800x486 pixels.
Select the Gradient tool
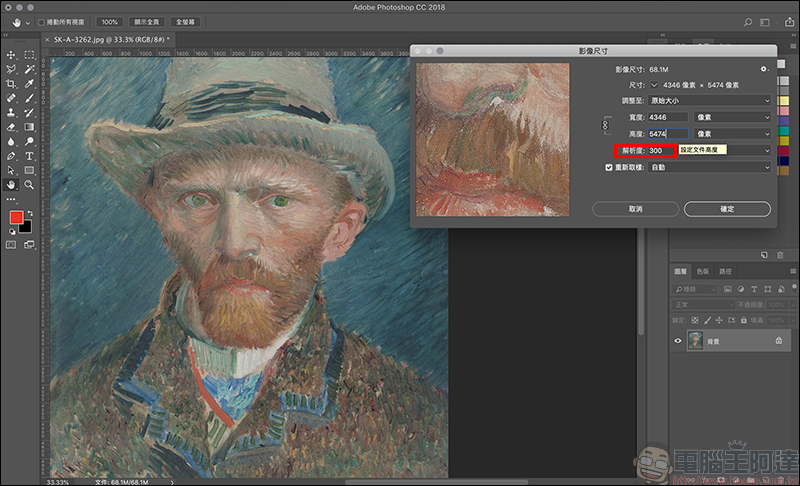coord(30,127)
